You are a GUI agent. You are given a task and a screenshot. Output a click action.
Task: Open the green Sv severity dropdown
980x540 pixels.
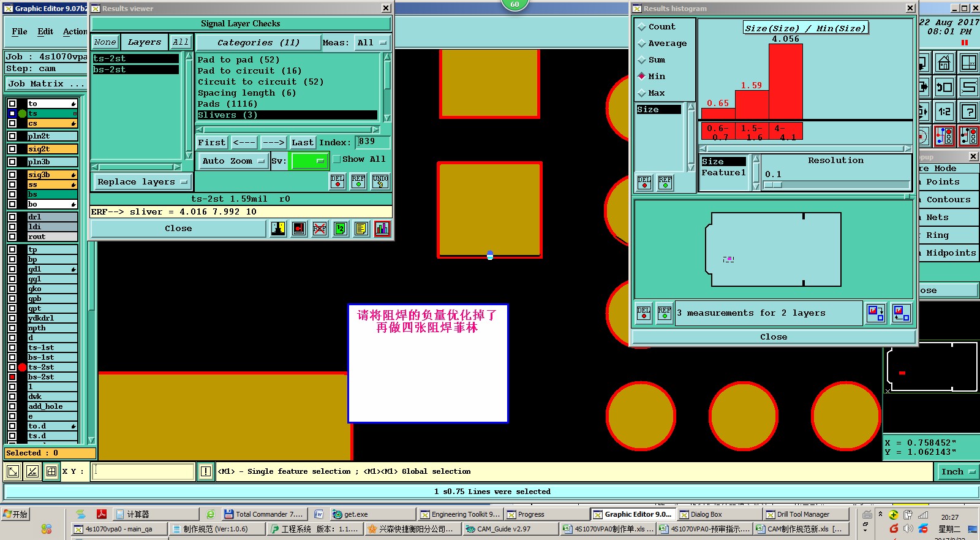[310, 161]
